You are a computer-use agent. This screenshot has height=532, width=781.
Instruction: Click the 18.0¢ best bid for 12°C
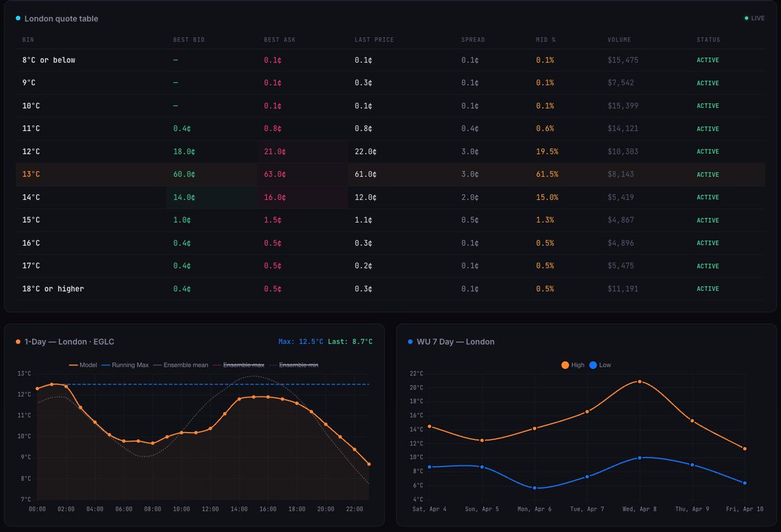184,152
